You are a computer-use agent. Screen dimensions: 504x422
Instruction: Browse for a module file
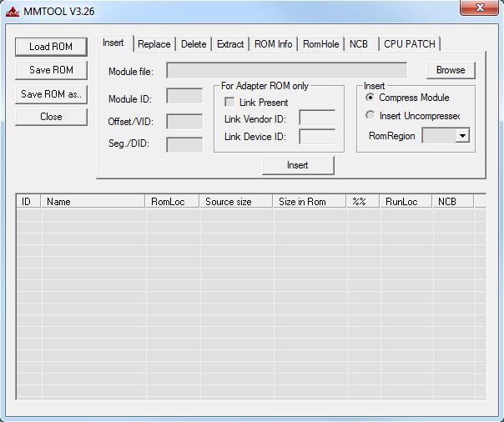pyautogui.click(x=451, y=70)
